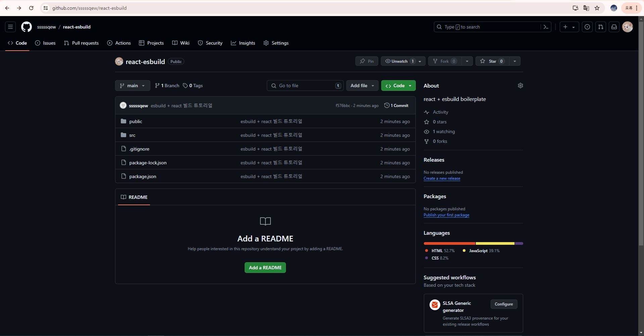The image size is (644, 336).
Task: Open pull requests icon in top header
Action: click(x=601, y=27)
